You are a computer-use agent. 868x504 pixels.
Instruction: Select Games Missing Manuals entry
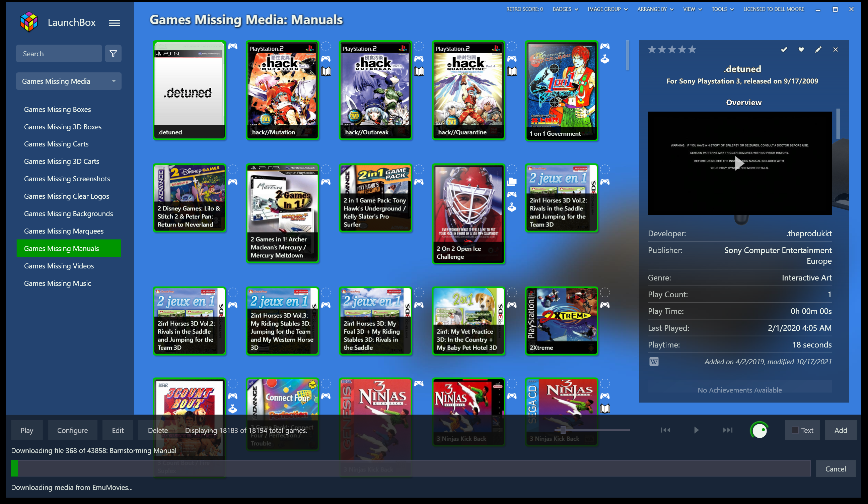[x=69, y=248]
